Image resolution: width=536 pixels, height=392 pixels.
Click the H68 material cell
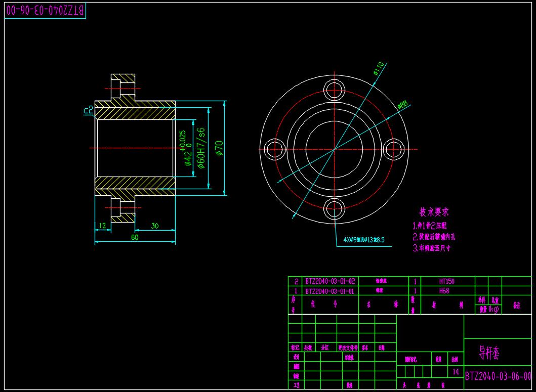click(x=444, y=291)
